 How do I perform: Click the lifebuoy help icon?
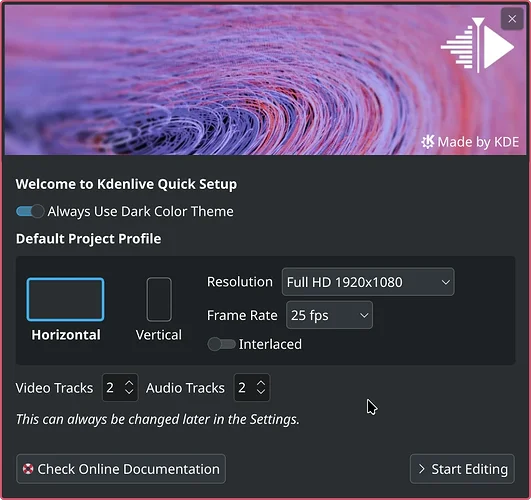pyautogui.click(x=28, y=469)
